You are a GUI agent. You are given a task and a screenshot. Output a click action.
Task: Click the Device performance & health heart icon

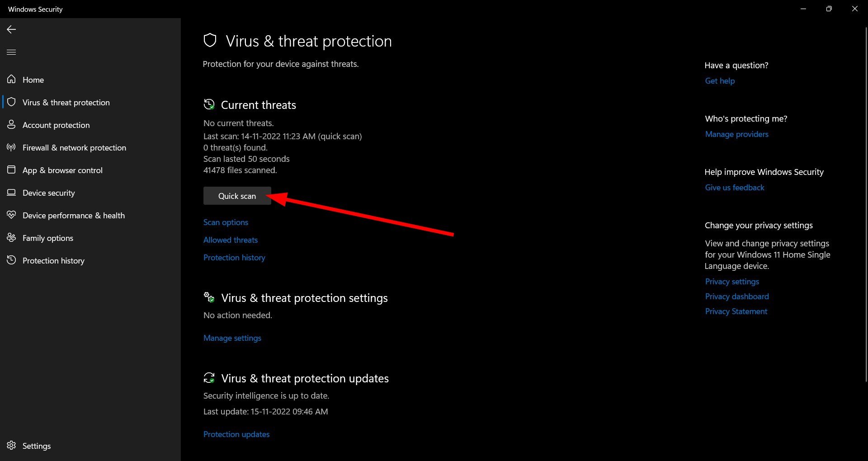11,215
